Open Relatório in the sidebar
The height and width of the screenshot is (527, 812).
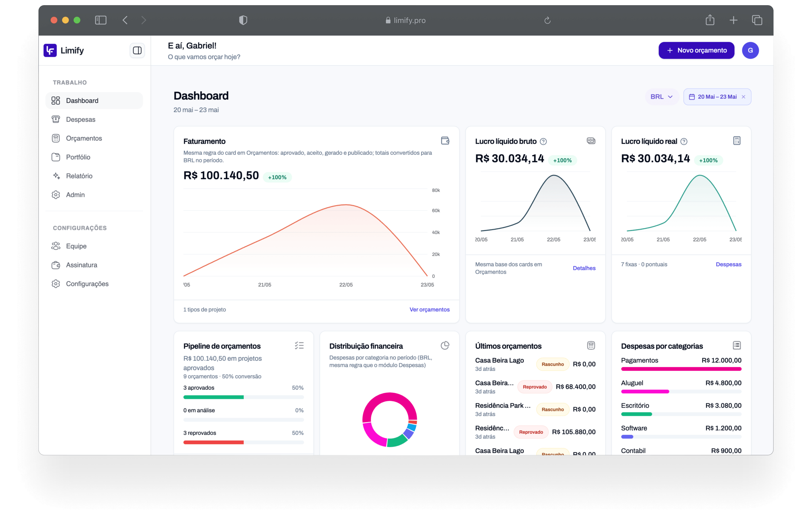(94, 176)
